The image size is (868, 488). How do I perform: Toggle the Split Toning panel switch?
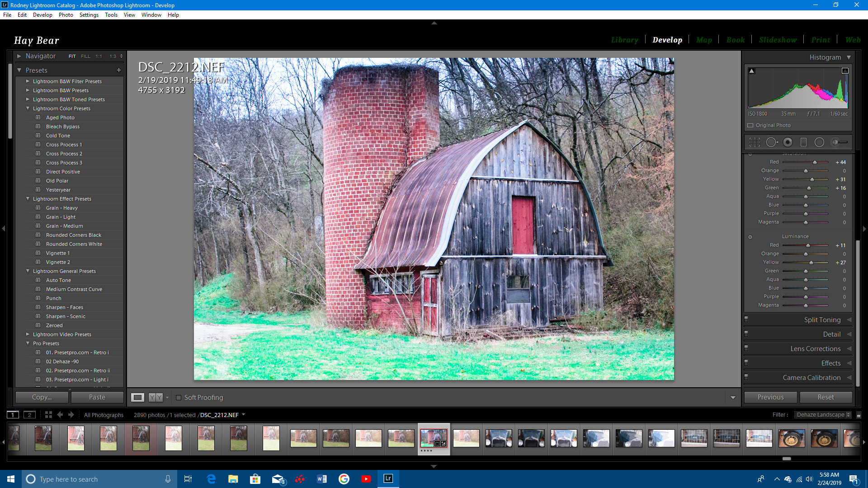click(746, 319)
